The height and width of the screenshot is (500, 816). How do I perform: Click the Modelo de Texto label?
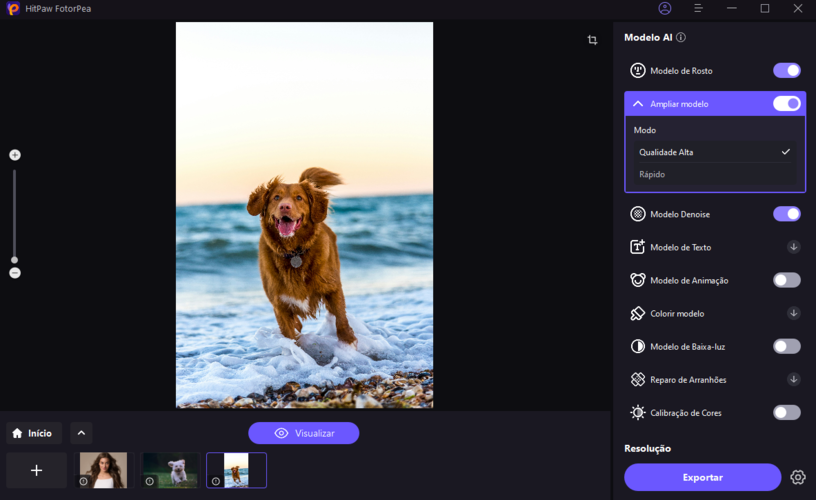[x=681, y=247]
